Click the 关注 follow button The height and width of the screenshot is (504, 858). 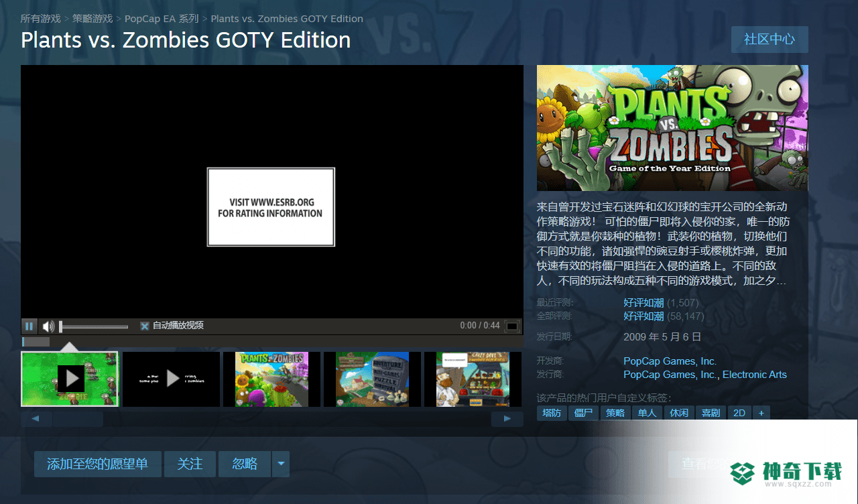[x=190, y=464]
